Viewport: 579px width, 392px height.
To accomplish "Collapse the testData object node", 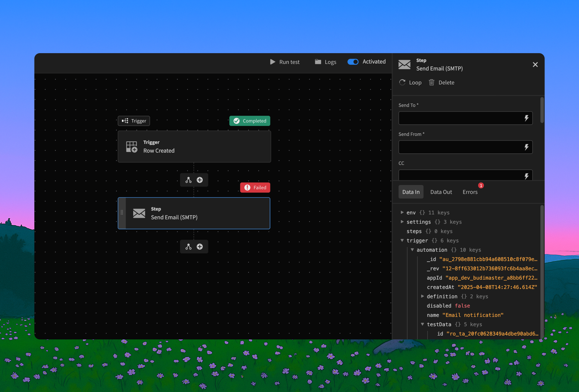I will 422,324.
